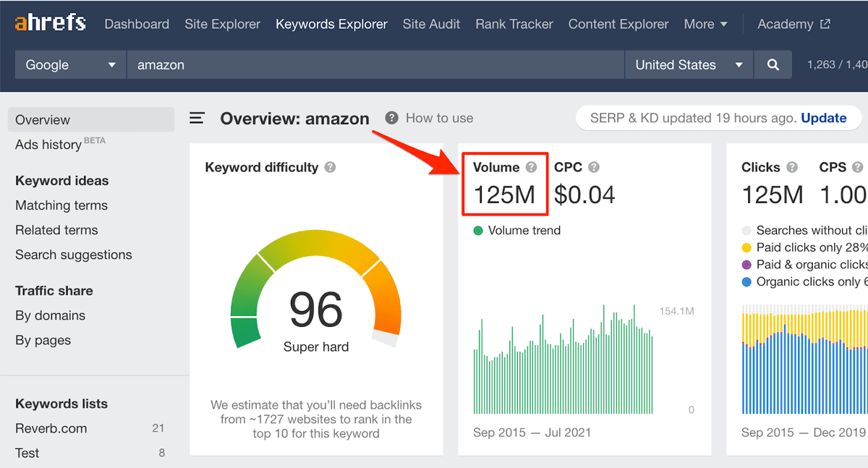Toggle the hamburger sidebar menu icon
Viewport: 868px width, 468px height.
click(197, 118)
